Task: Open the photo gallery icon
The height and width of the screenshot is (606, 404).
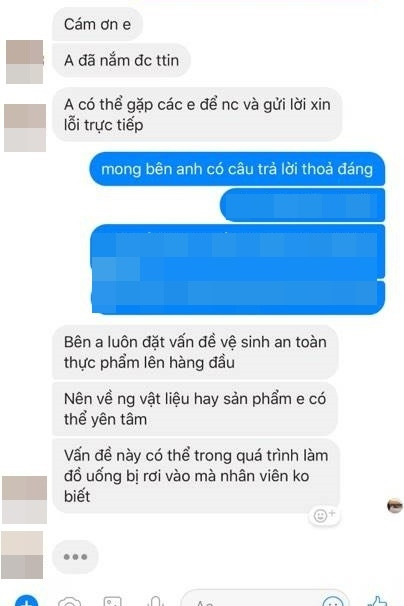Action: [x=113, y=602]
